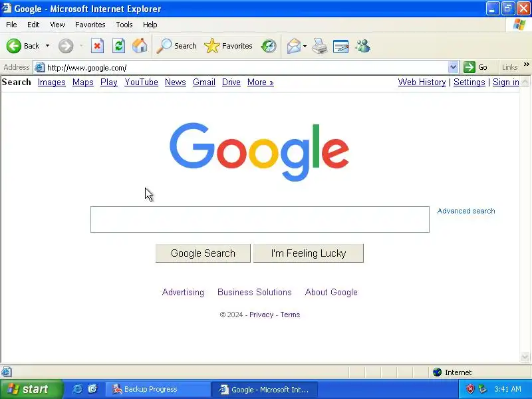The height and width of the screenshot is (399, 532).
Task: Open the Gmail link
Action: pos(204,82)
